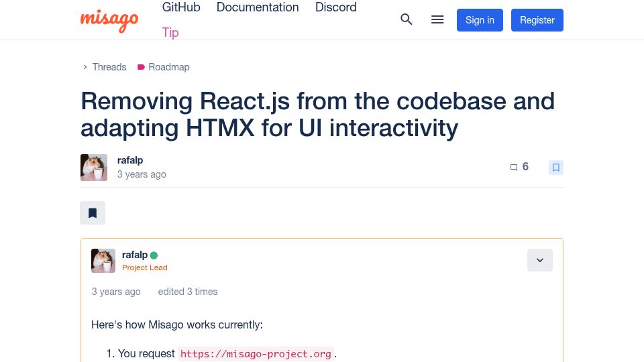Viewport: 644px width, 362px height.
Task: Click rafalp avatar in thread header
Action: (x=94, y=168)
